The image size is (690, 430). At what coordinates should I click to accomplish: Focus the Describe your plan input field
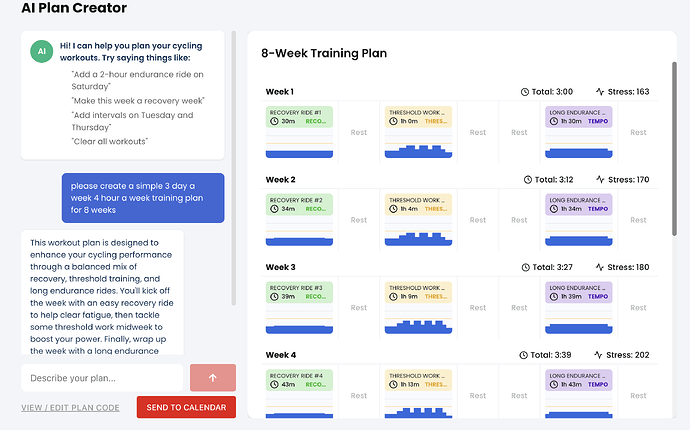pyautogui.click(x=102, y=378)
